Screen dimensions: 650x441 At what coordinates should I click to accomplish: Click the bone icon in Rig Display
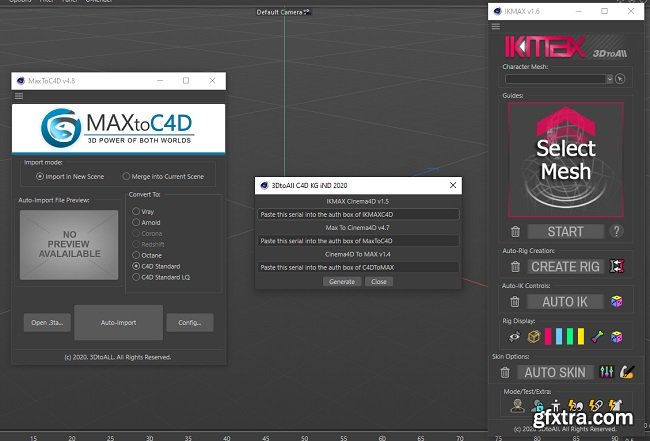(x=597, y=336)
